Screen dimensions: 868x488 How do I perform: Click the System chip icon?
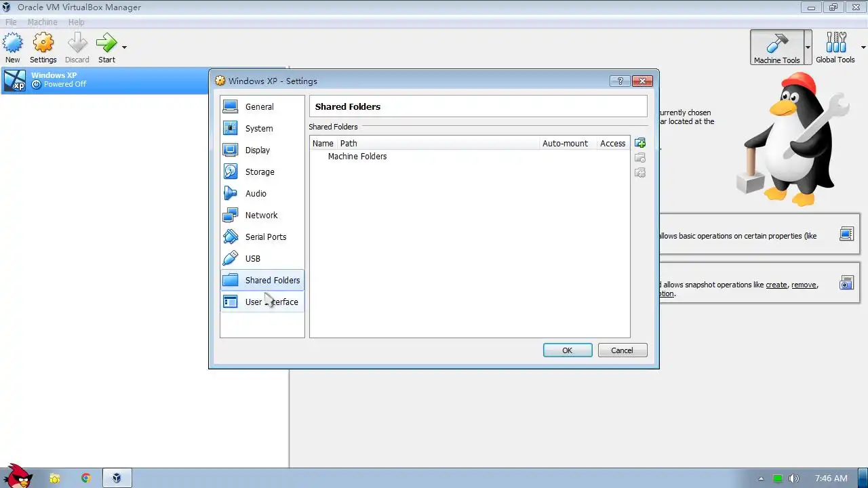(x=231, y=128)
